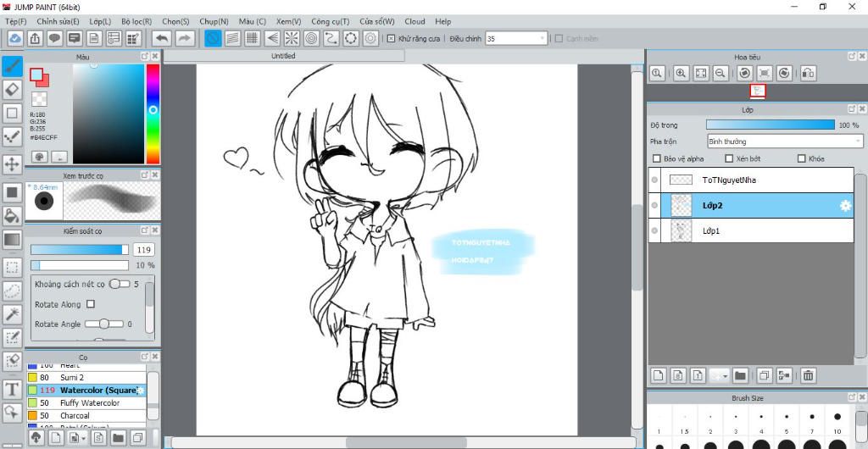868x449 pixels.
Task: Click the foreground color swatch
Action: (36, 74)
